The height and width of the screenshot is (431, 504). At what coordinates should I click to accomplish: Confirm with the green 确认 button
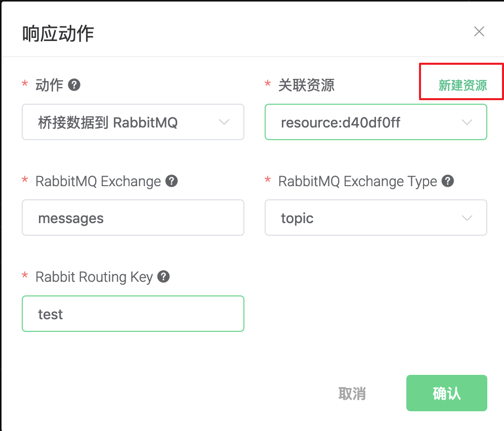click(x=446, y=393)
